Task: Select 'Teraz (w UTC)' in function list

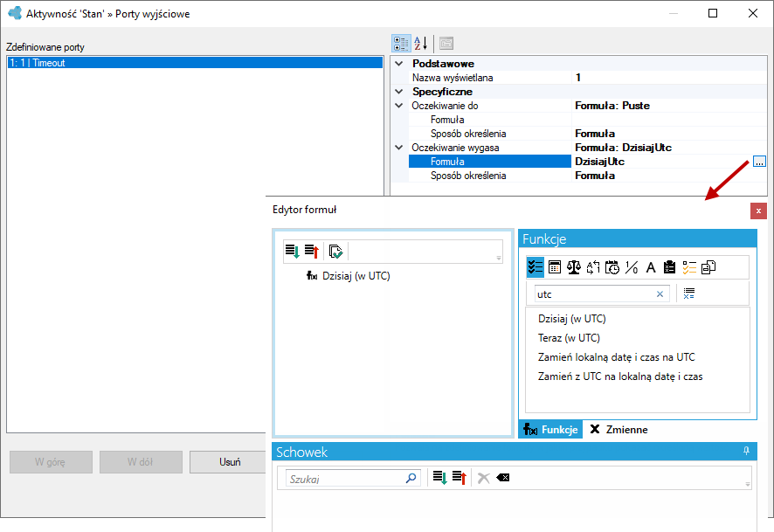Action: click(x=569, y=338)
